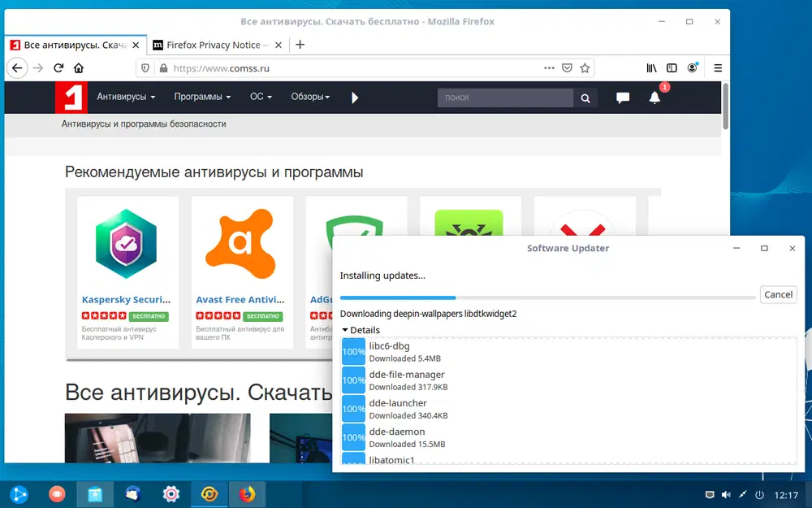Select dde-daemon row in Details
Image resolution: width=812 pixels, height=508 pixels.
coord(568,437)
